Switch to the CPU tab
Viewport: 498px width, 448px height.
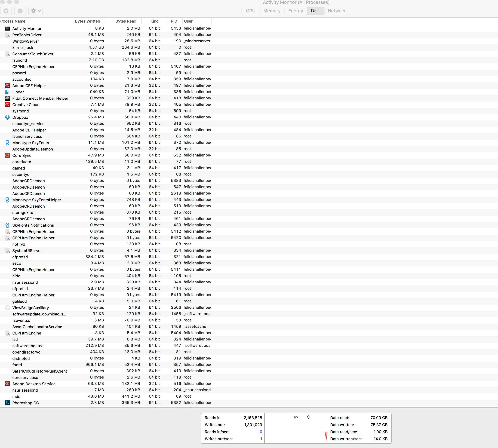tap(250, 11)
